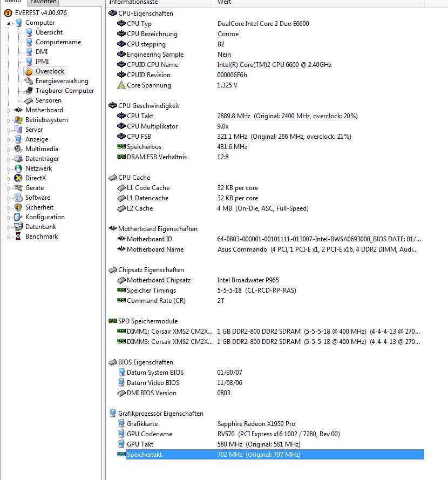Click the Software icon in the tree
This screenshot has width=448, height=480.
[18, 198]
